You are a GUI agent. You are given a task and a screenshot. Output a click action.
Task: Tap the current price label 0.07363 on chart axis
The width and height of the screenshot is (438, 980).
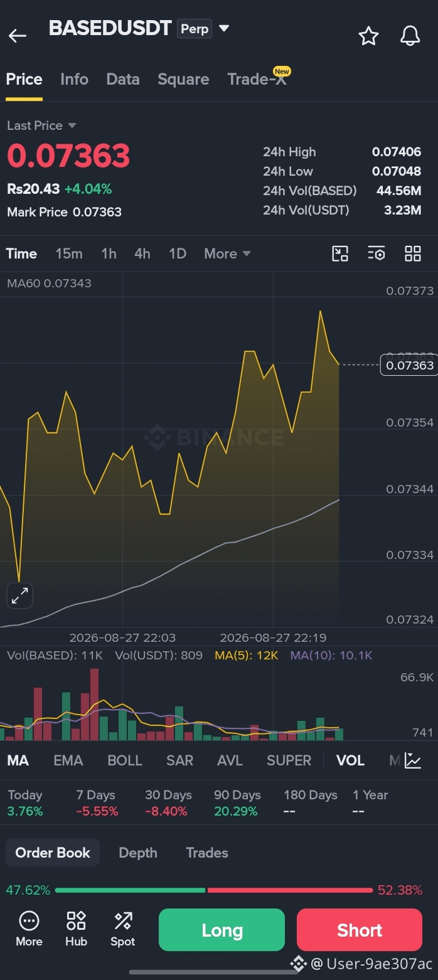click(x=410, y=365)
